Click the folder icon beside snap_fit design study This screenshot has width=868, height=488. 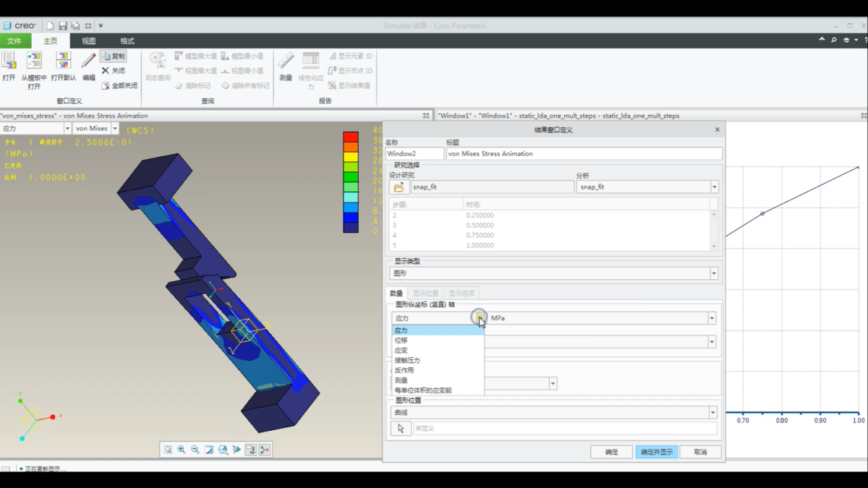tap(399, 187)
